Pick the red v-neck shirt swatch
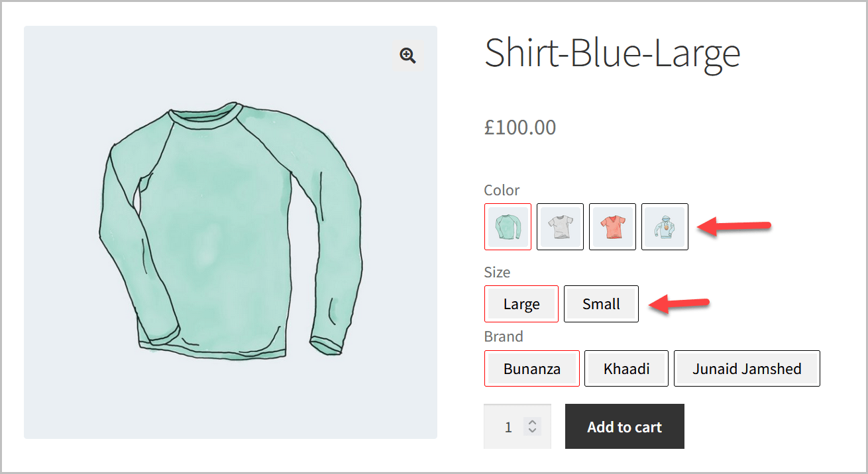 [x=612, y=227]
